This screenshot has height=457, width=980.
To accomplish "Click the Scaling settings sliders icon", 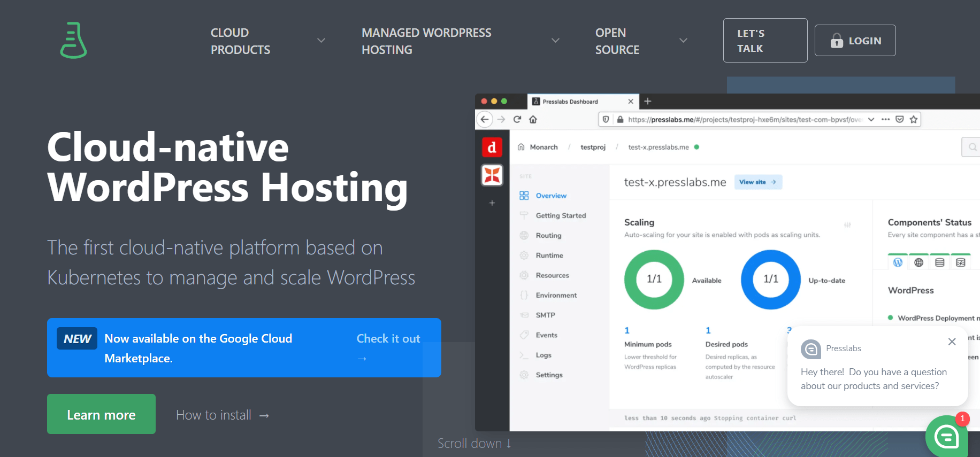I will pos(847,225).
